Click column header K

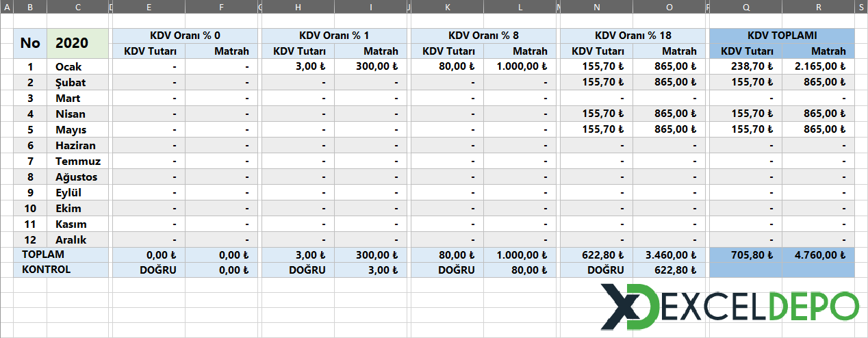point(446,7)
